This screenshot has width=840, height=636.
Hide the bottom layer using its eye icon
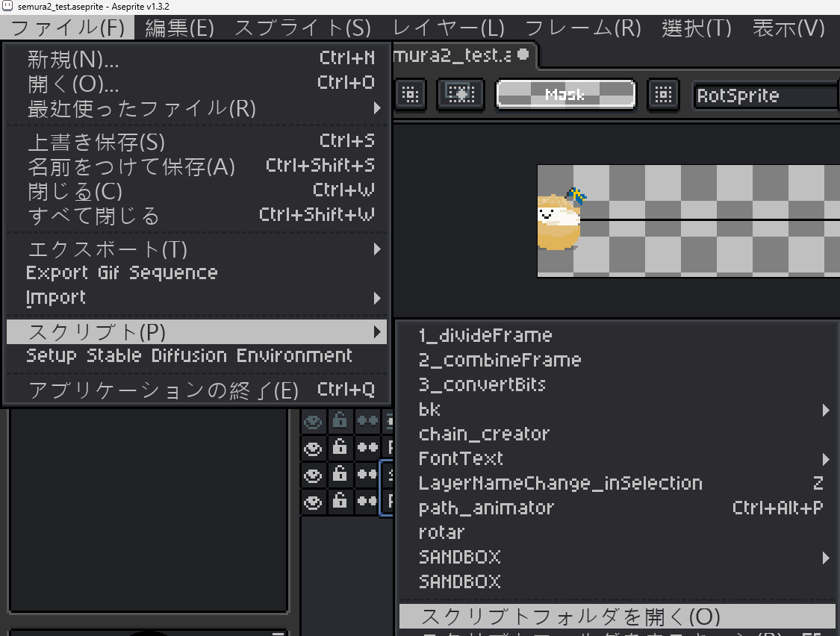click(313, 502)
